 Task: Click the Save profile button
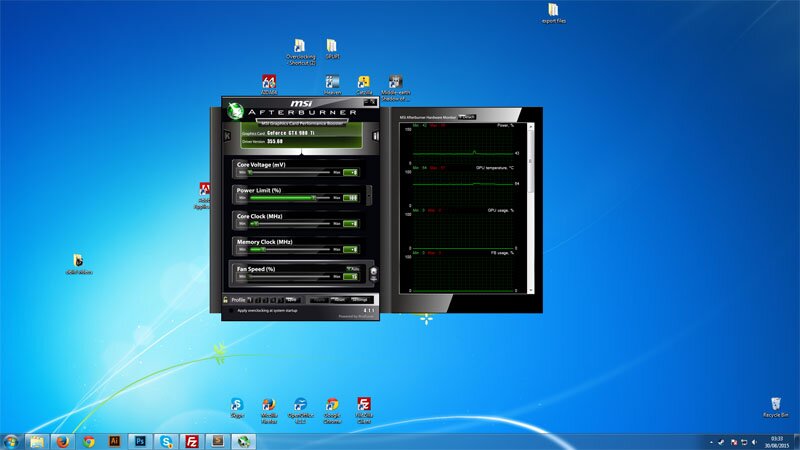pyautogui.click(x=292, y=300)
